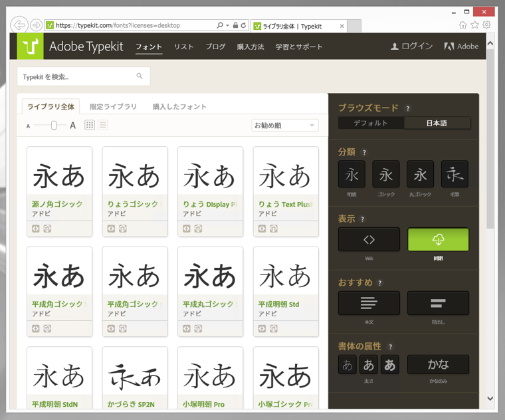Screen dimensions: 505x420
Task: Click the search magnifier in Typekit search box
Action: (x=140, y=76)
